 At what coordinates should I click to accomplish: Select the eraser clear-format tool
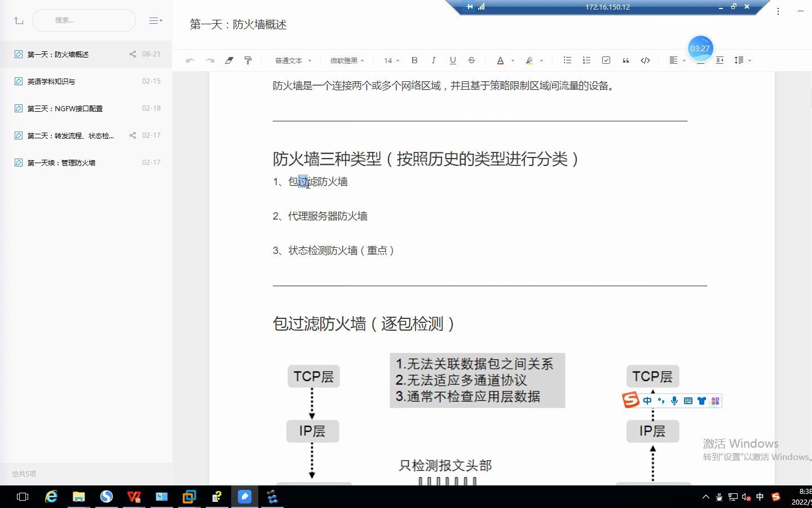[x=229, y=60]
